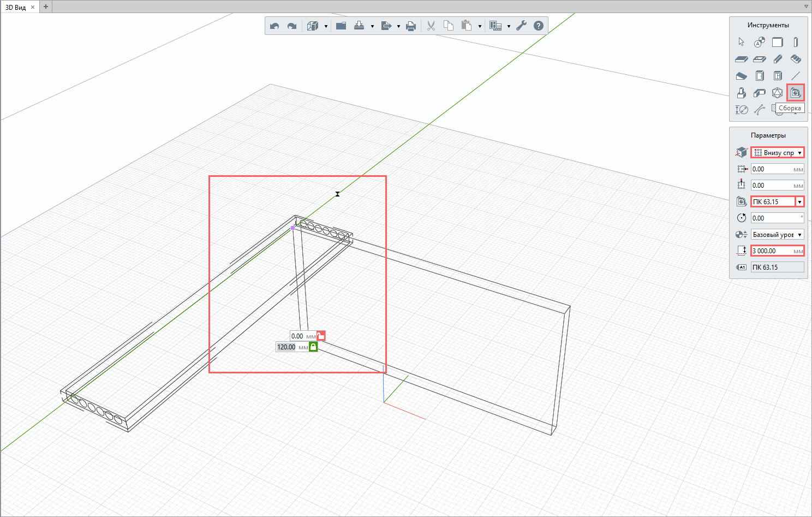Paste from clipboard icon
Viewport: 812px width, 517px height.
466,26
